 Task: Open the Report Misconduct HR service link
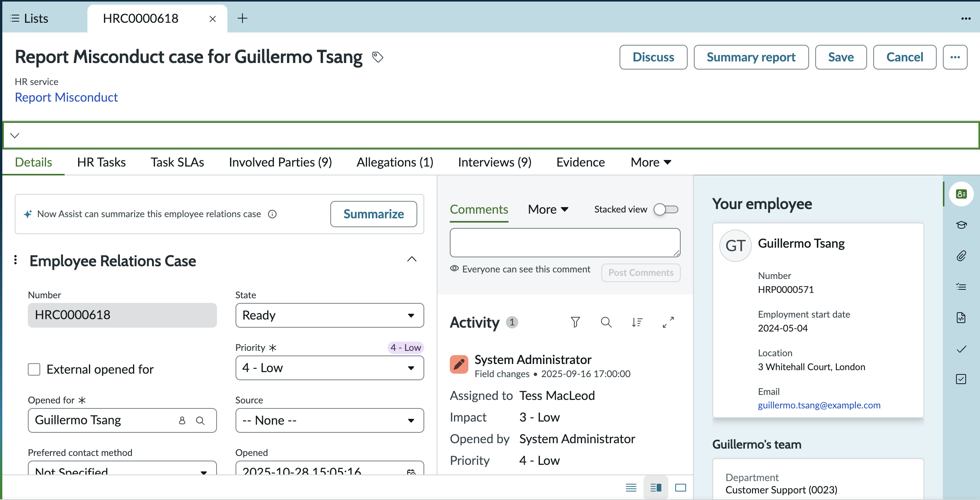66,97
